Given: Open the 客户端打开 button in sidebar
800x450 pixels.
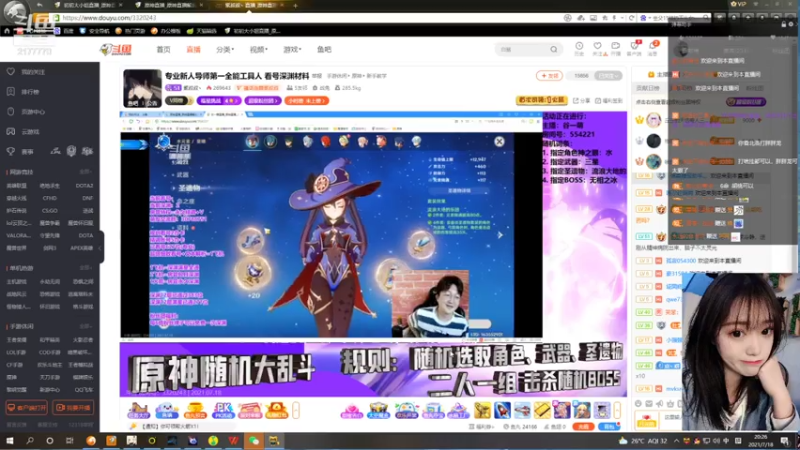Looking at the screenshot, I should click(x=27, y=408).
